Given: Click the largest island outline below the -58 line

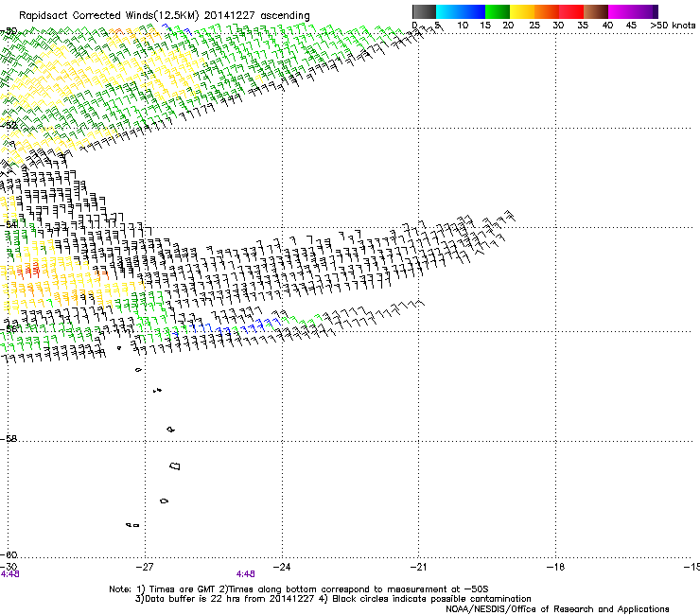Looking at the screenshot, I should (175, 466).
